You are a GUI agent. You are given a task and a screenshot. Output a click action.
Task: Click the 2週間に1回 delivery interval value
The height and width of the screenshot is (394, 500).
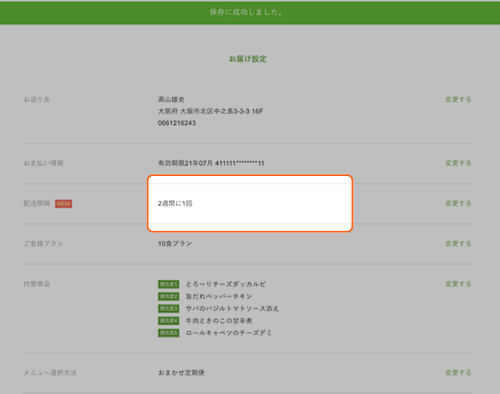click(x=175, y=203)
